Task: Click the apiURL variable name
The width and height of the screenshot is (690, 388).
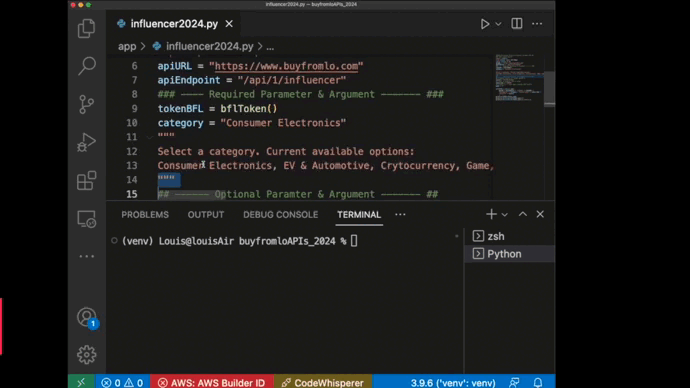Action: click(175, 66)
